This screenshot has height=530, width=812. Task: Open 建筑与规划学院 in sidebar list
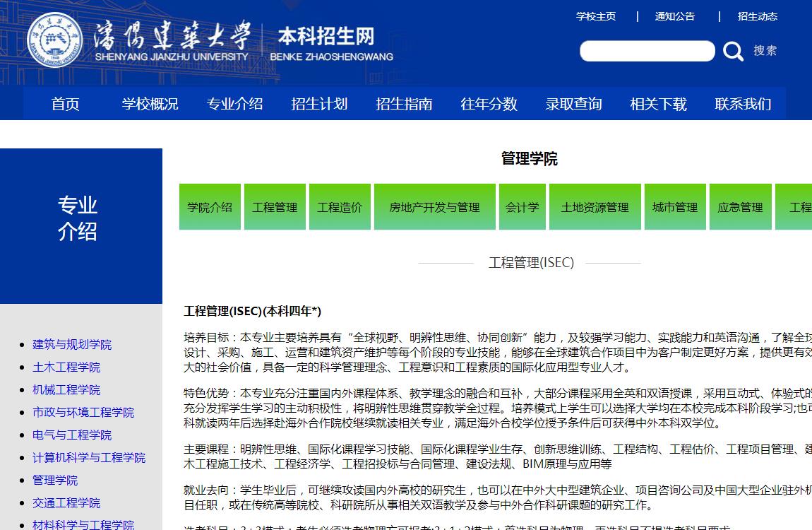coord(72,345)
